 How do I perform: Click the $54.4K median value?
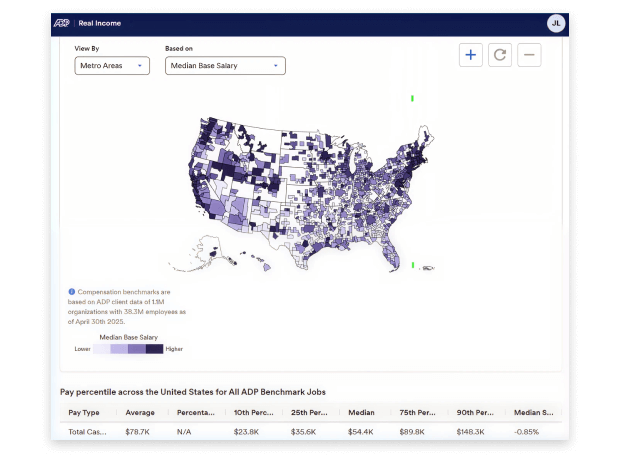pos(361,432)
